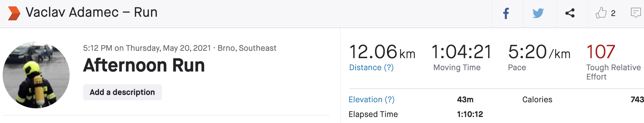This screenshot has width=644, height=123.
Task: Select the 5:20 /km pace value
Action: click(x=539, y=52)
